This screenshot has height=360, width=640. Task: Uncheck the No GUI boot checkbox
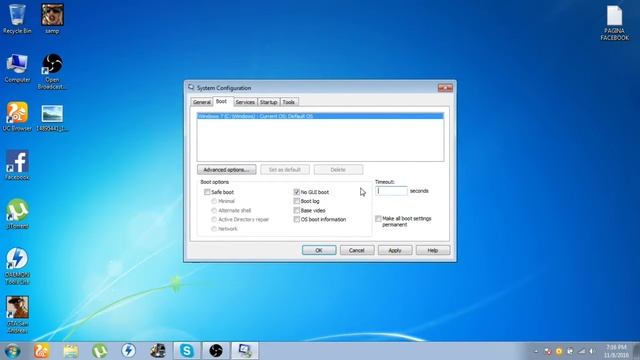click(297, 192)
